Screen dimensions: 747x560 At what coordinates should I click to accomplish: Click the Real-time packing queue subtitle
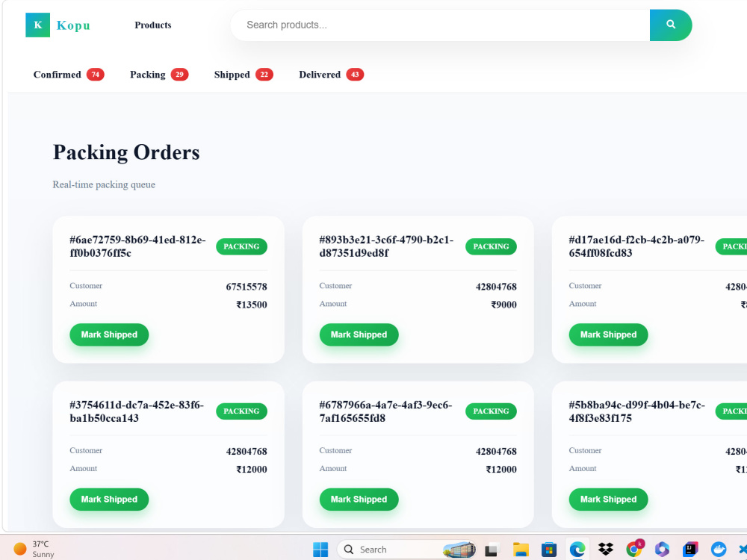[104, 184]
